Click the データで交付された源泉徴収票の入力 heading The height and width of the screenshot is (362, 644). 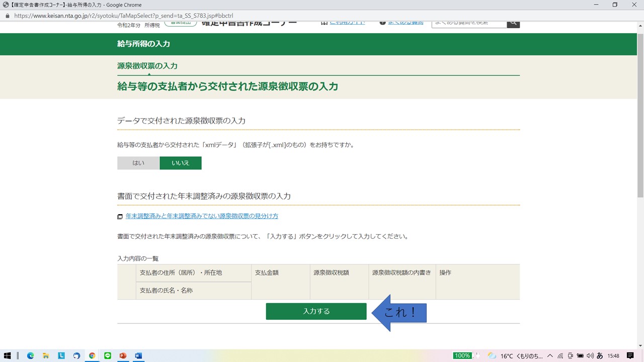click(x=181, y=121)
